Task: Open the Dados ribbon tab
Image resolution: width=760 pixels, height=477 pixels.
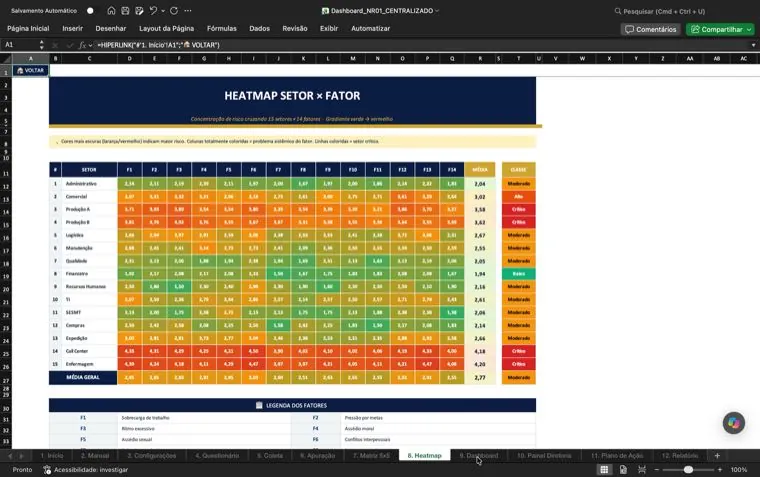Action: (259, 29)
